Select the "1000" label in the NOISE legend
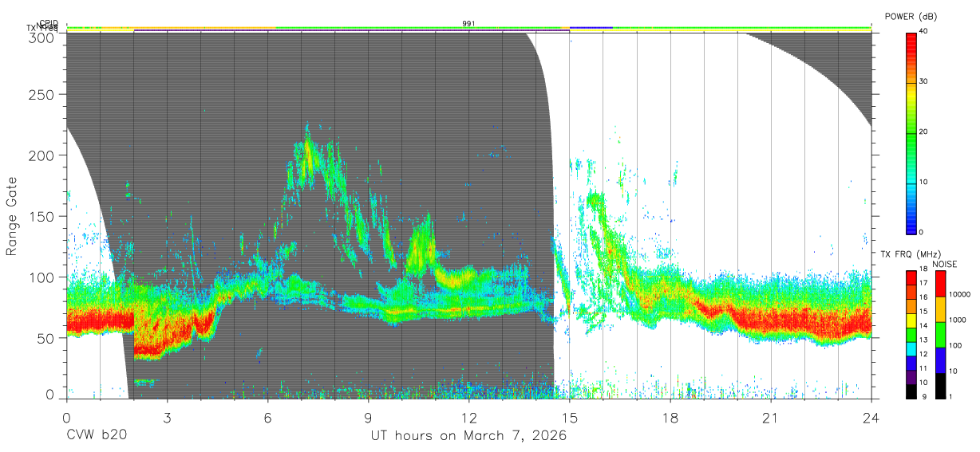This screenshot has height=452, width=980. click(x=958, y=320)
